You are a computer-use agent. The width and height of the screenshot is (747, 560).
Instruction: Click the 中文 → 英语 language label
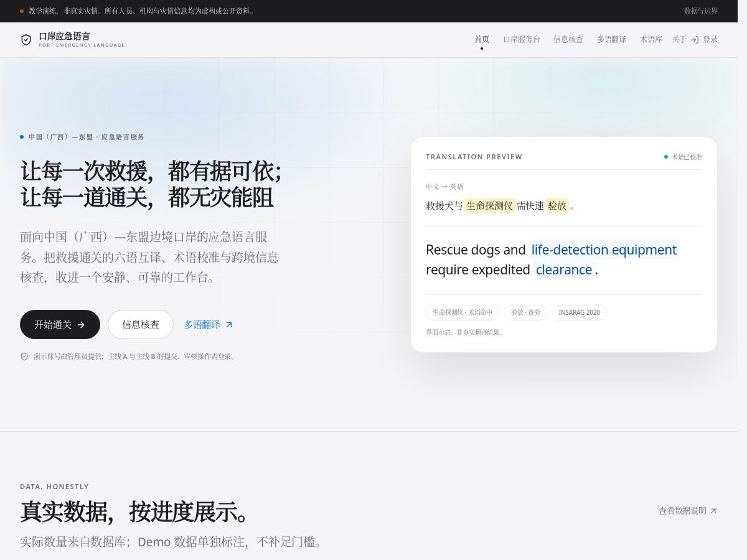[444, 187]
